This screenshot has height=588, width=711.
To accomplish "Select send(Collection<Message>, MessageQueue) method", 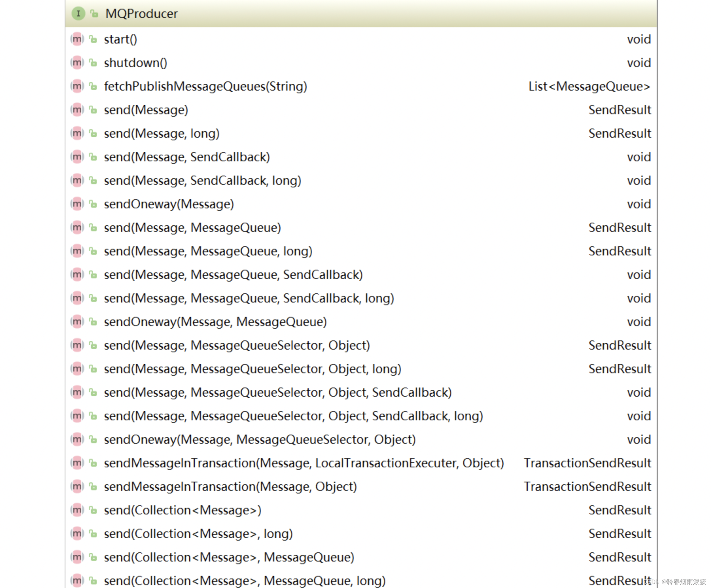I will (x=229, y=557).
